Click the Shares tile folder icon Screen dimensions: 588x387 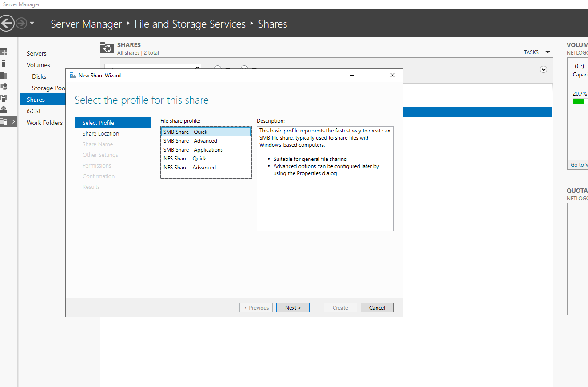pos(107,48)
